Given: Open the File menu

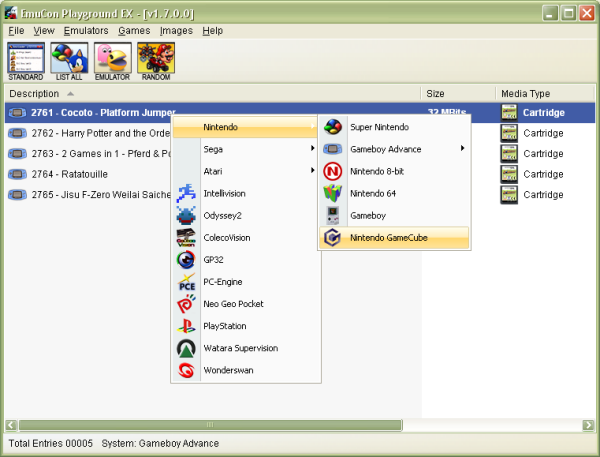Looking at the screenshot, I should [x=16, y=31].
